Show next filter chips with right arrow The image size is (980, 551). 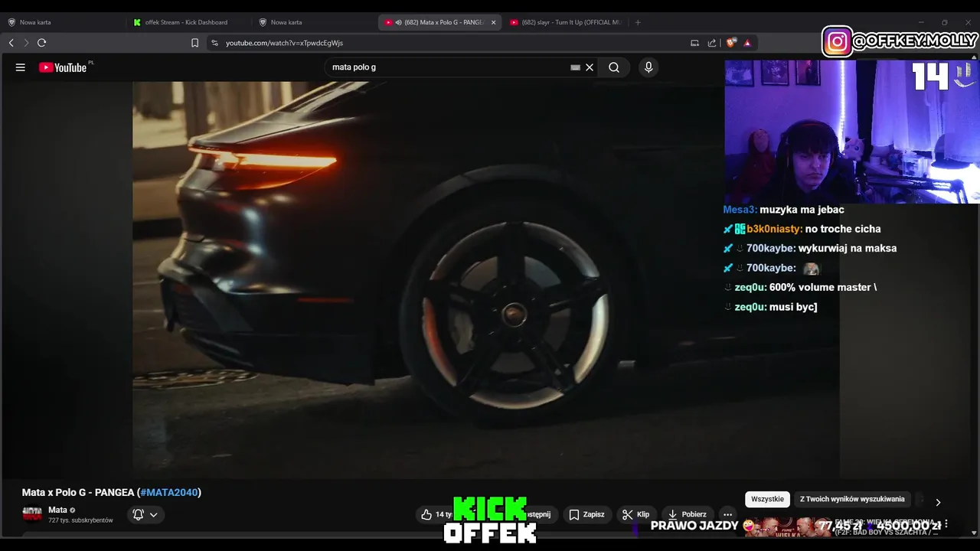click(938, 502)
